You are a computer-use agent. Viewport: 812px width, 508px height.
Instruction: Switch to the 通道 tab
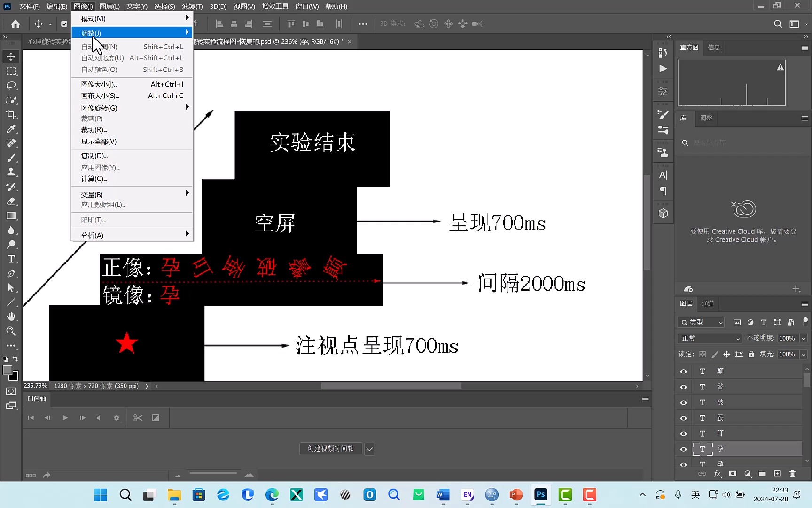point(708,303)
